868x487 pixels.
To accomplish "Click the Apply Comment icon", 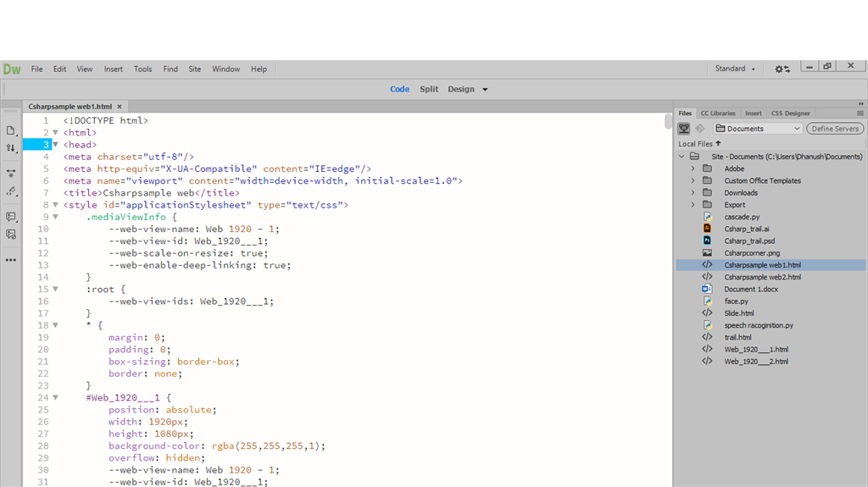I will pos(10,216).
